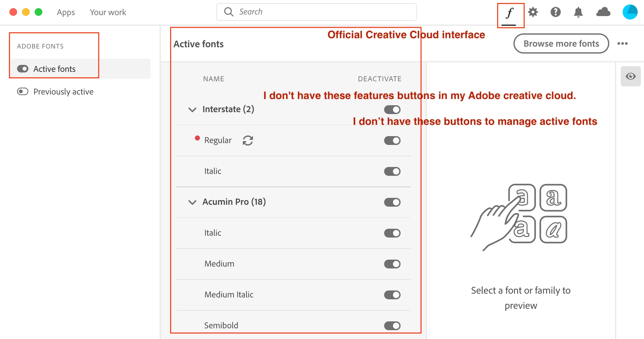Click the NAME column header
Image resolution: width=644 pixels, height=339 pixels.
click(214, 79)
